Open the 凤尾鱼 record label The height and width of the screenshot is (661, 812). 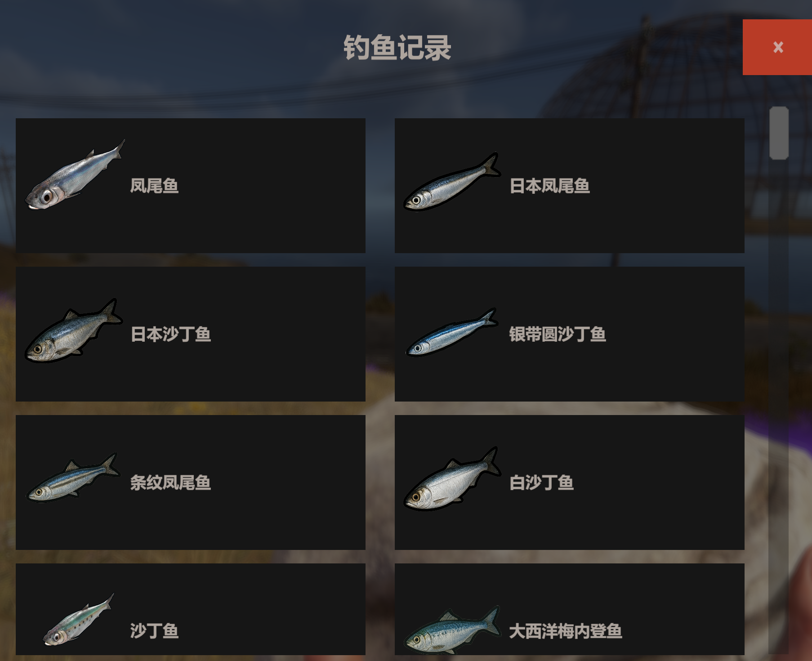point(154,186)
